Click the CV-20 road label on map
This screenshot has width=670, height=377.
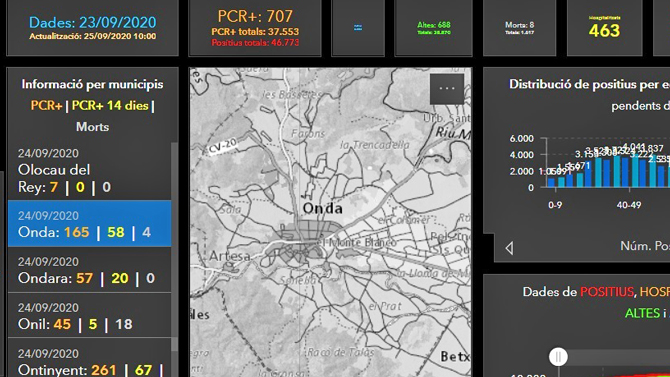222,145
